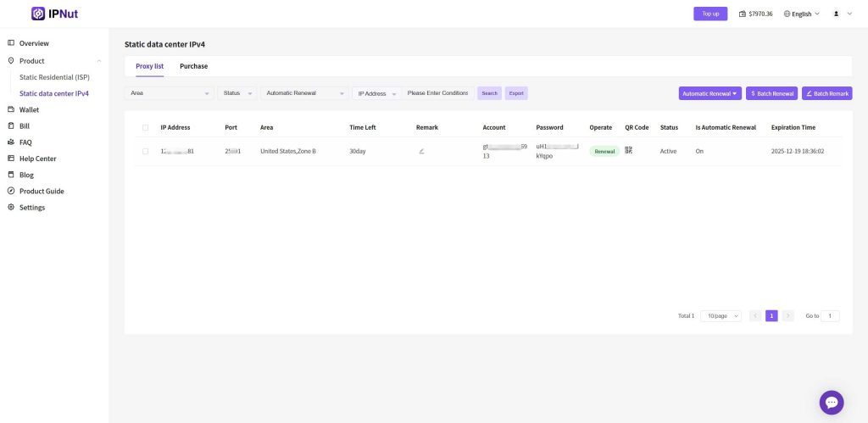Click the Top up button
This screenshot has height=423, width=868.
click(710, 14)
